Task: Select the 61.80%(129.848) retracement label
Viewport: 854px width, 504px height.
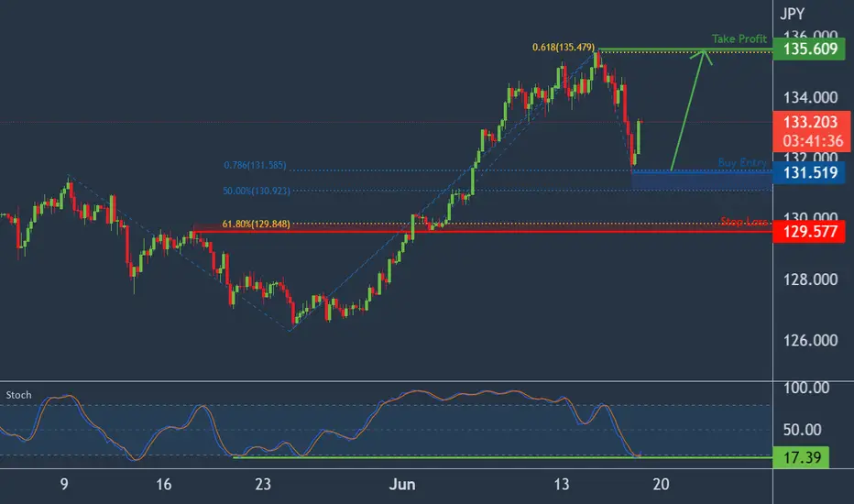Action: (256, 224)
